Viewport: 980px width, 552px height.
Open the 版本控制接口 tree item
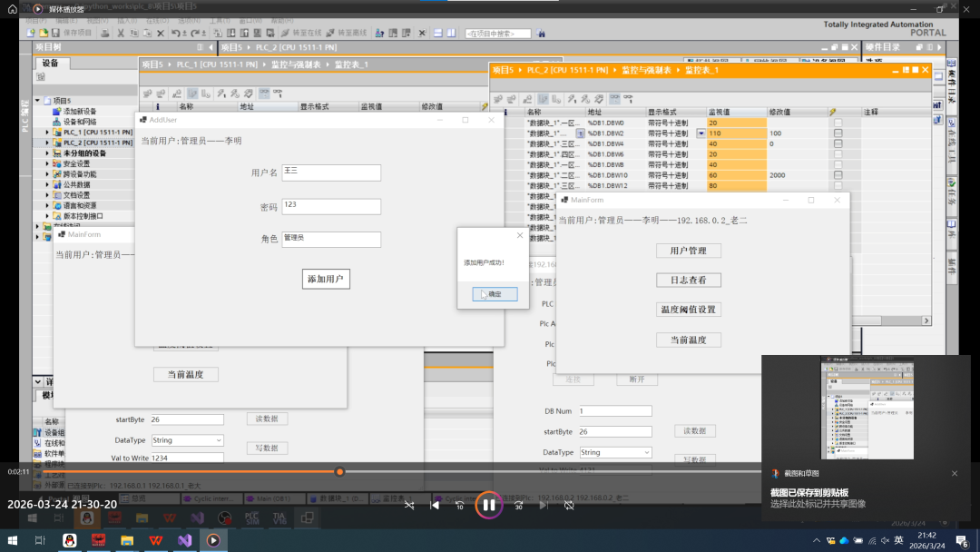click(x=78, y=216)
